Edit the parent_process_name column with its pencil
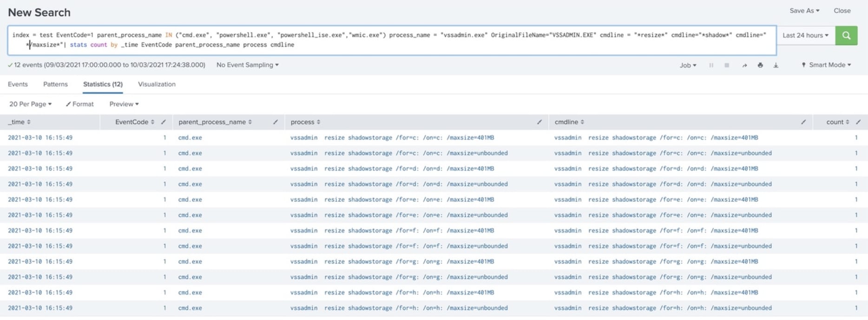Screen dimensions: 868x320 (x=276, y=122)
